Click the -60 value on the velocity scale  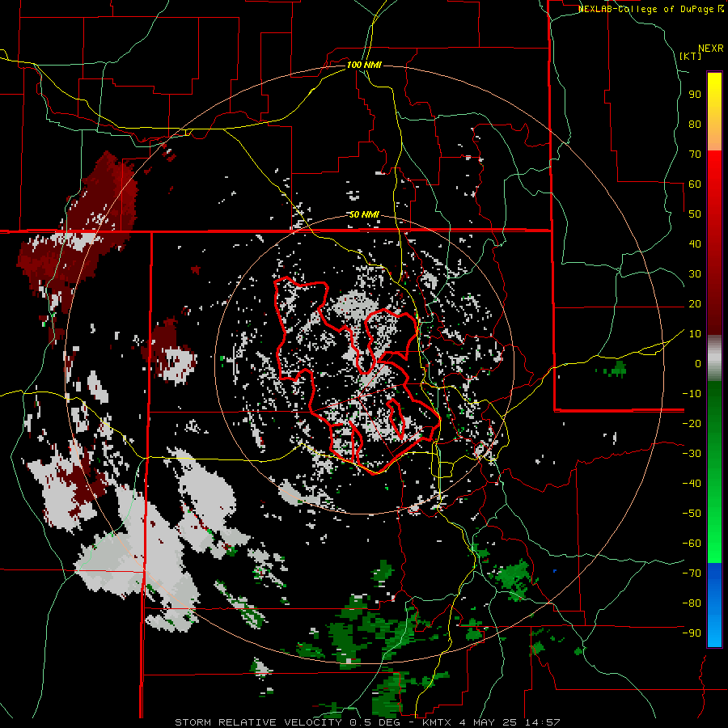click(692, 544)
